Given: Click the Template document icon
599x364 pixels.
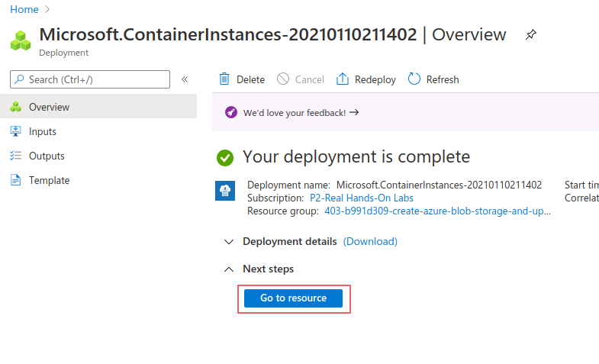Looking at the screenshot, I should [x=16, y=180].
